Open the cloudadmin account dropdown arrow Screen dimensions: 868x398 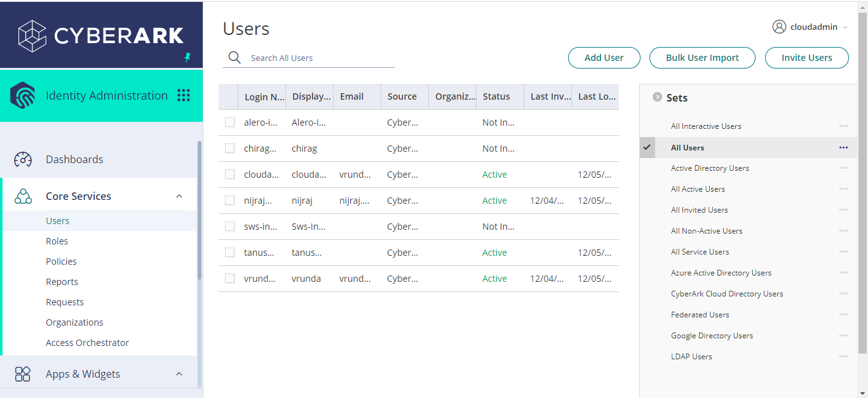point(845,27)
